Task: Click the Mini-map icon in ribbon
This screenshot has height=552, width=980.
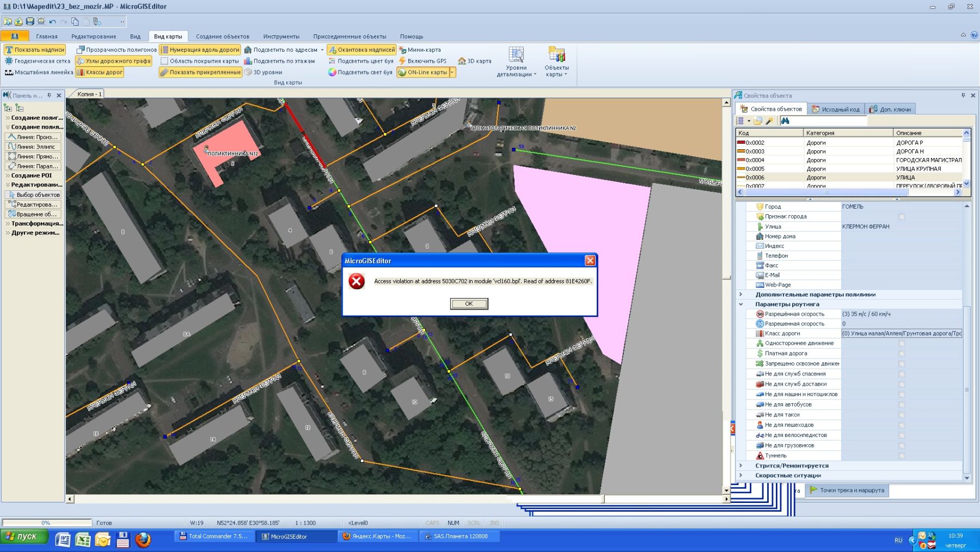Action: tap(403, 50)
